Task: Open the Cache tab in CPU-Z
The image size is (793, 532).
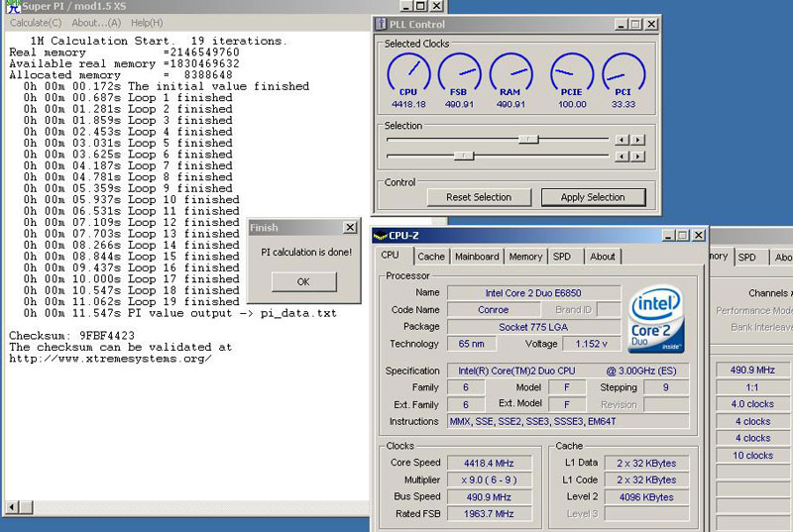Action: tap(431, 257)
